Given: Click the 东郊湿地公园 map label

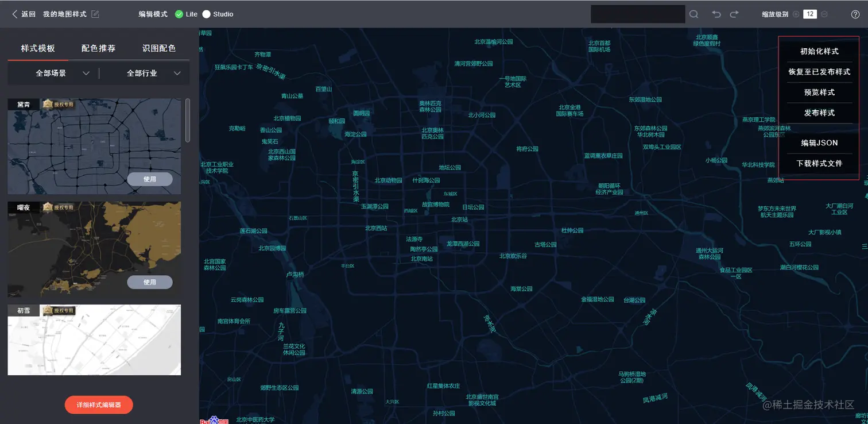Looking at the screenshot, I should tap(645, 99).
